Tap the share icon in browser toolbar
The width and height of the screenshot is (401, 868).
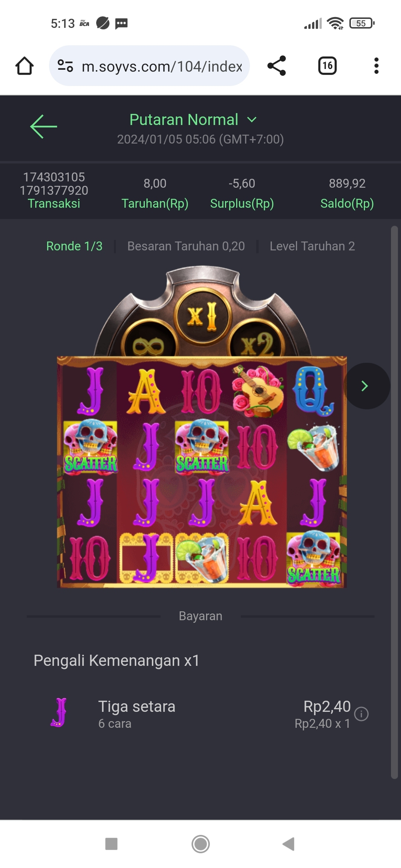pos(277,66)
